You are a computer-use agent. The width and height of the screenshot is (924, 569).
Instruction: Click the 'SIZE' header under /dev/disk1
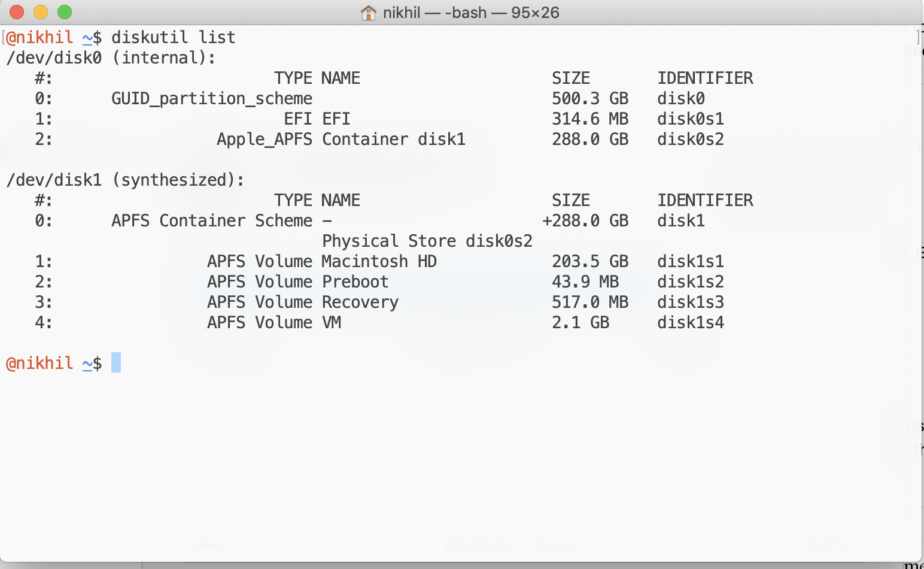coord(571,200)
